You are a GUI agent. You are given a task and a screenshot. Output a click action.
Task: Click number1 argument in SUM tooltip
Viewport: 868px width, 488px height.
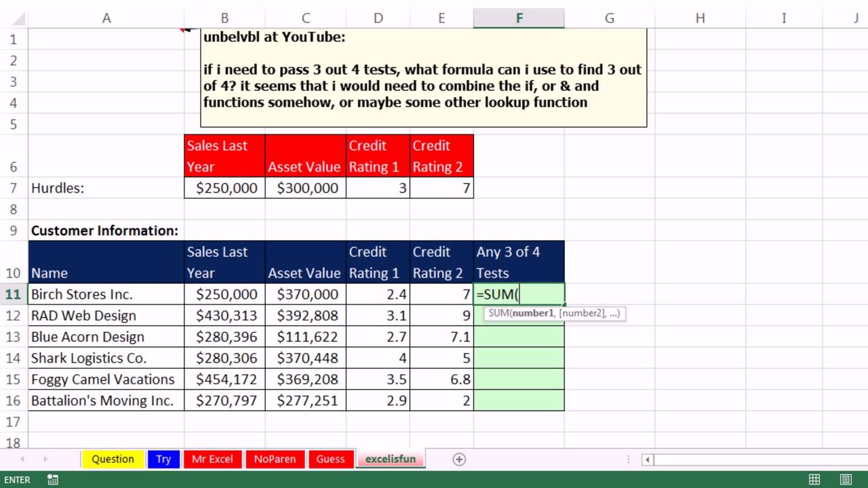point(532,313)
